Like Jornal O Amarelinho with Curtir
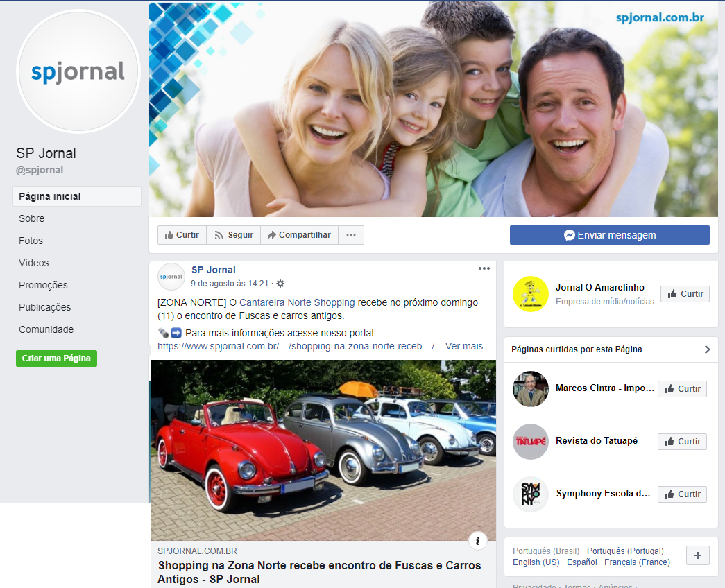The height and width of the screenshot is (588, 725). (685, 294)
